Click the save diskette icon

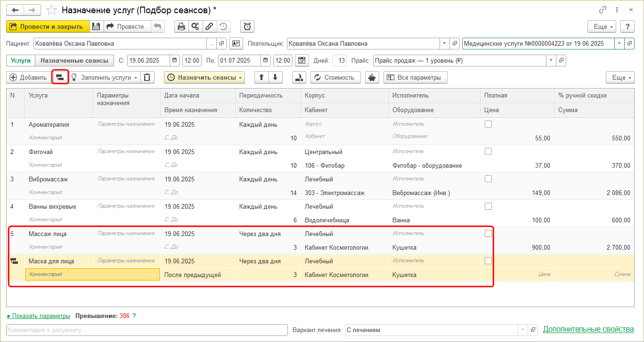point(96,26)
